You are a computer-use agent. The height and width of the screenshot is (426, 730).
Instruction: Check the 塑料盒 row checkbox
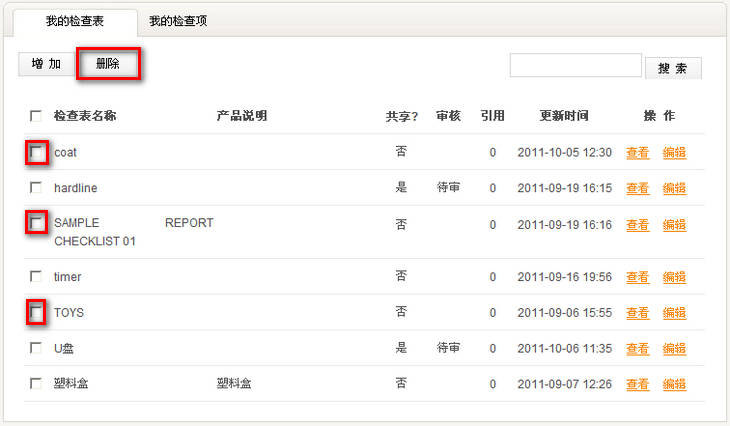[x=36, y=383]
